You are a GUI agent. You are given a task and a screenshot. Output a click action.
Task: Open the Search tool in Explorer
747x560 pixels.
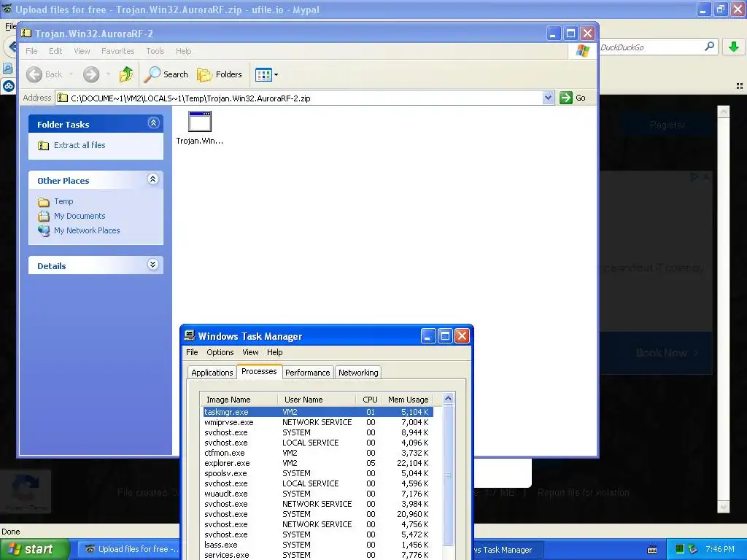[166, 74]
